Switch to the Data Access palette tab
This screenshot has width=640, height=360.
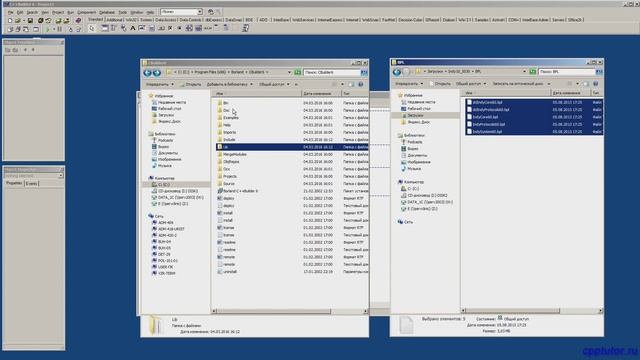point(165,20)
